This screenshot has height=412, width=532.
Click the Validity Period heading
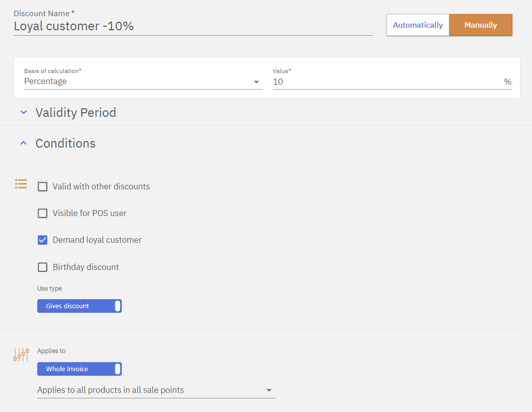click(76, 112)
